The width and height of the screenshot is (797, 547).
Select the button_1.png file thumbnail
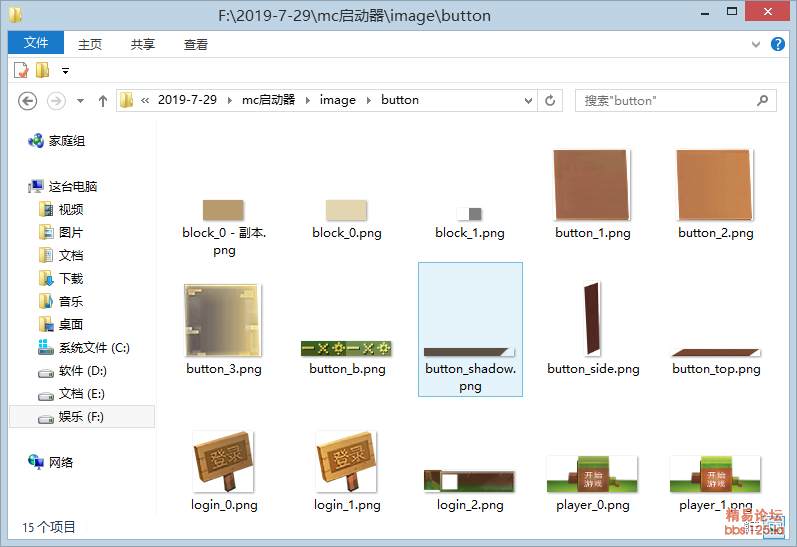click(592, 185)
